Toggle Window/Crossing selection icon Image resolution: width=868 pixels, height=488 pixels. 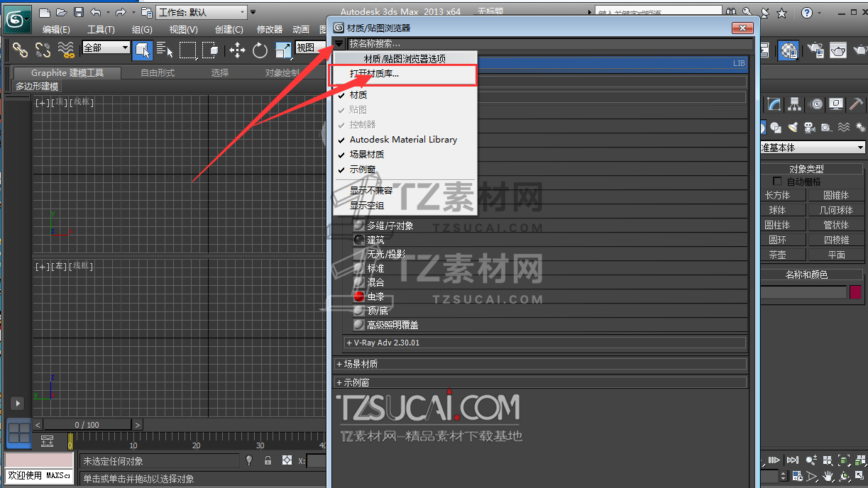coord(210,50)
